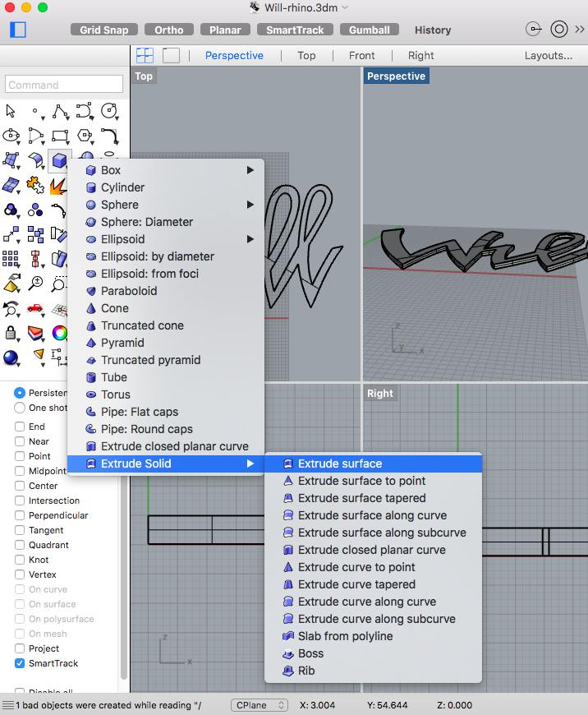Select the Polygon tool

point(85,136)
